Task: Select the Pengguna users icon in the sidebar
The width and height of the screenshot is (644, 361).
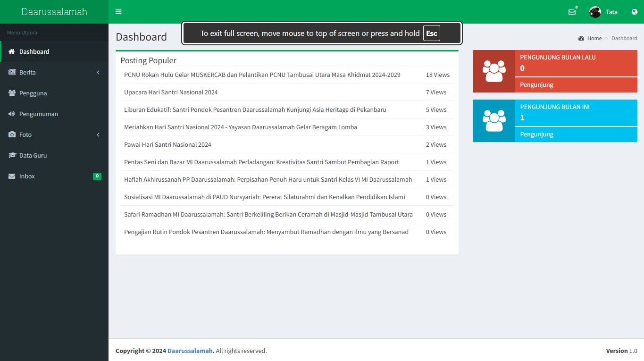Action: click(x=11, y=93)
